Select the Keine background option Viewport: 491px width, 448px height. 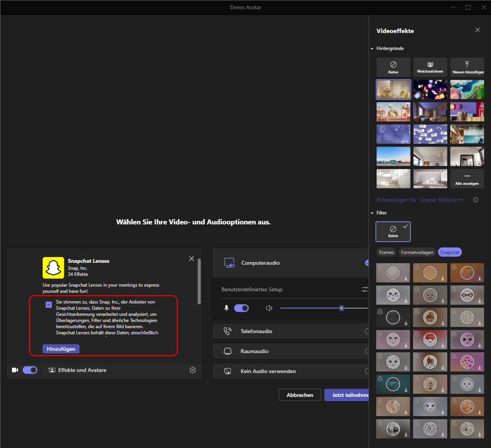(x=393, y=67)
